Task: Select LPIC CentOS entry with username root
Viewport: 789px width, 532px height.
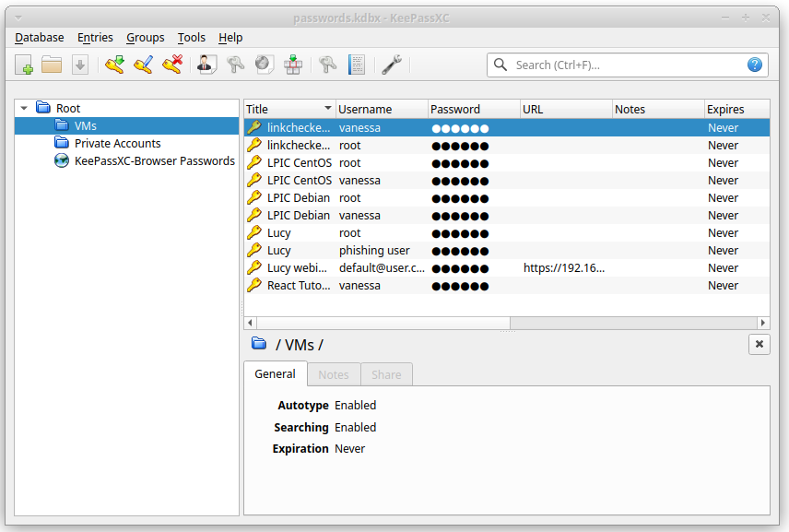Action: (507, 163)
